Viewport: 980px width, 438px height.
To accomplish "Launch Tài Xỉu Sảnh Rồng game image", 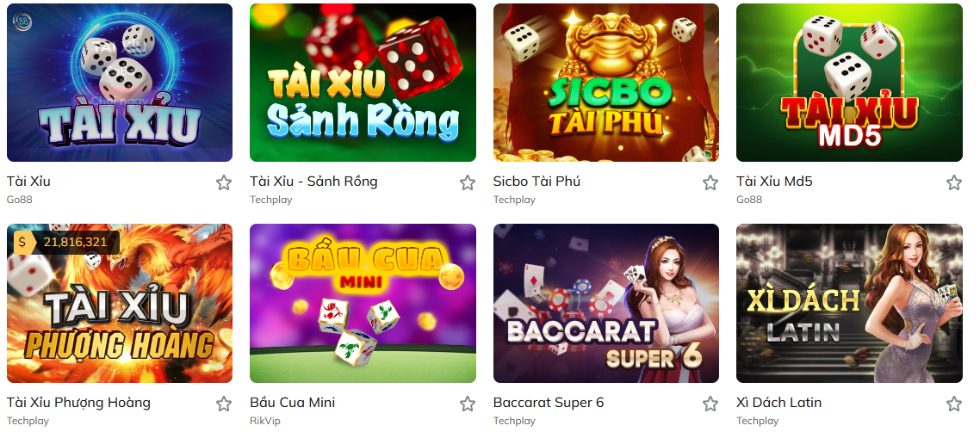I will click(363, 83).
